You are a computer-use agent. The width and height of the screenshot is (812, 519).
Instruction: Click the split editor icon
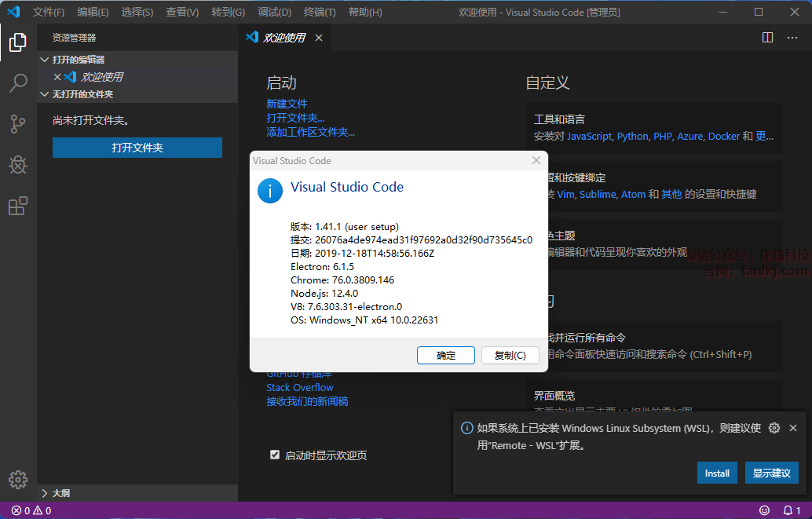(768, 38)
